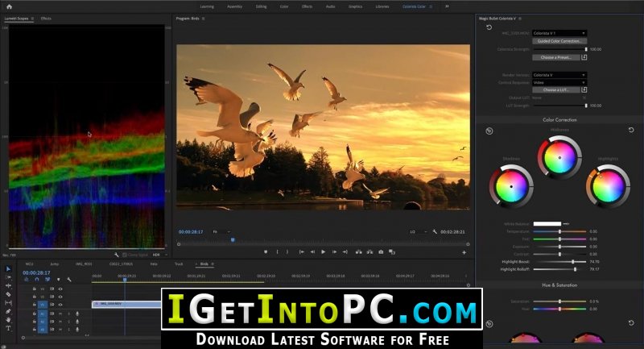Screen dimensions: 644x349
Task: Open the Colorista V 1 instance dropdown
Action: [559, 33]
